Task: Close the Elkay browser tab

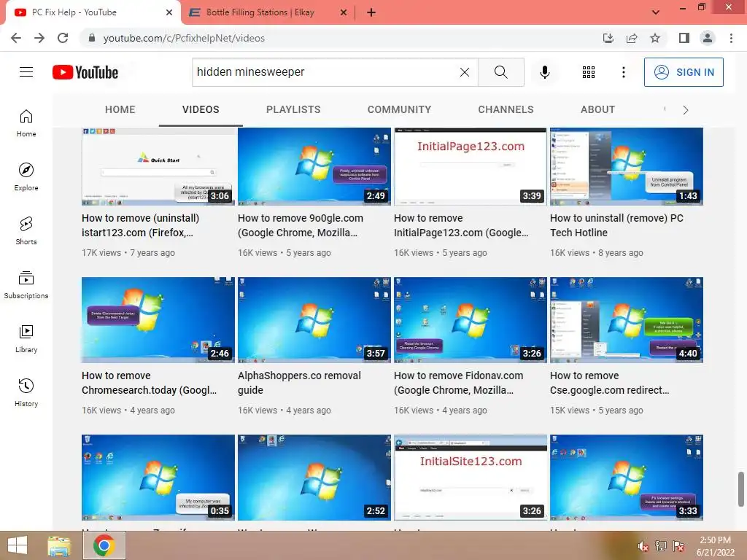Action: [344, 12]
